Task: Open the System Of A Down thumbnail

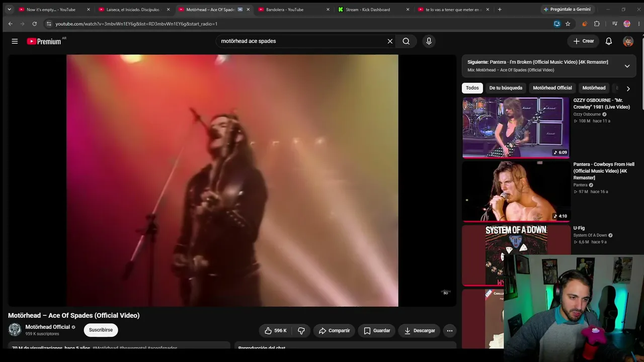Action: click(x=516, y=255)
